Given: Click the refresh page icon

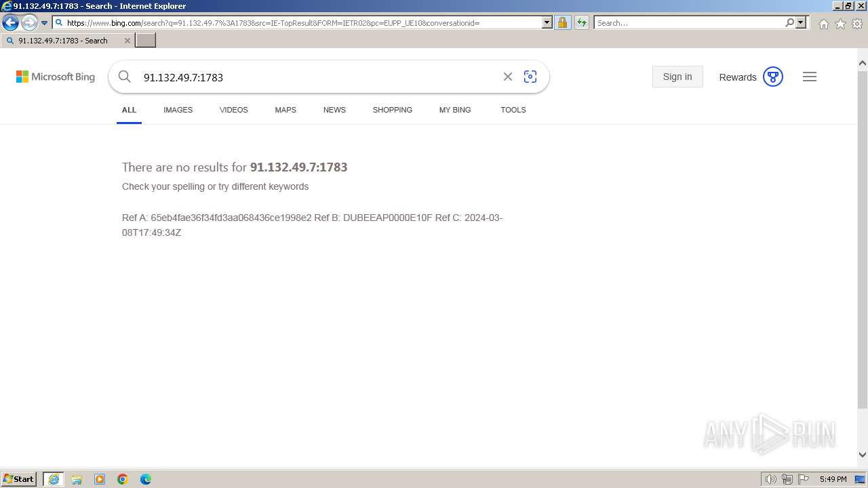Looking at the screenshot, I should coord(581,22).
